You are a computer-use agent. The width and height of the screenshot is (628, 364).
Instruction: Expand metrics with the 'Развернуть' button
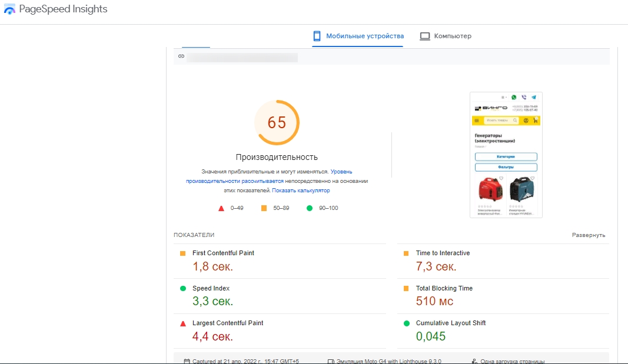click(x=589, y=235)
